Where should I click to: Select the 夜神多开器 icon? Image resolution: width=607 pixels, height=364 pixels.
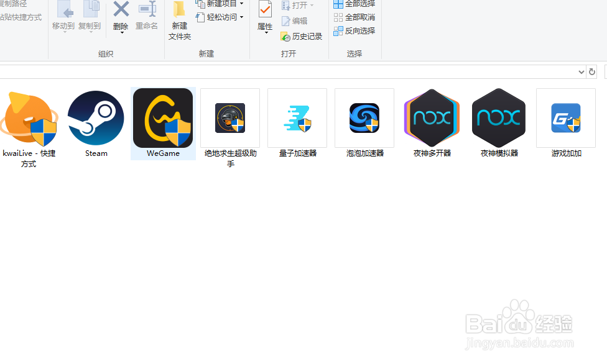pos(432,118)
